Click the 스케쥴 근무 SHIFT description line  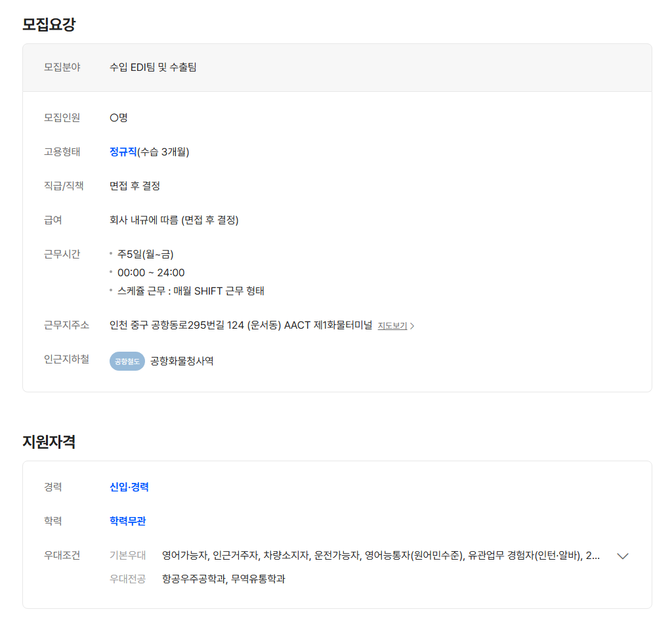tap(190, 291)
